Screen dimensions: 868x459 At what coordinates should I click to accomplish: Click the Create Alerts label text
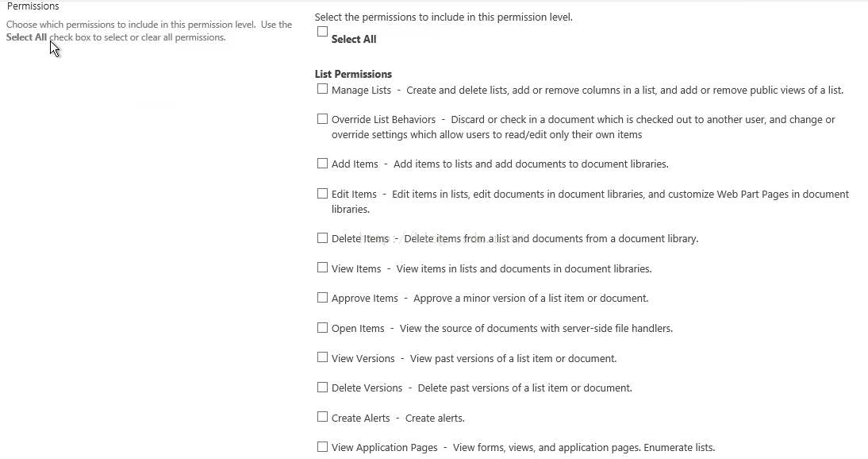pos(360,418)
